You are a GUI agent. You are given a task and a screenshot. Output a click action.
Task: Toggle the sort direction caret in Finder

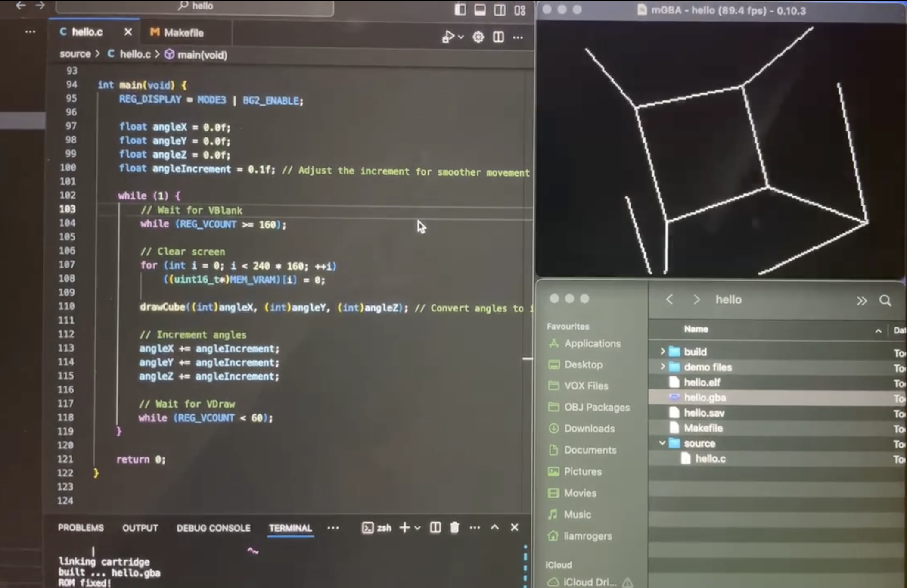tap(878, 330)
